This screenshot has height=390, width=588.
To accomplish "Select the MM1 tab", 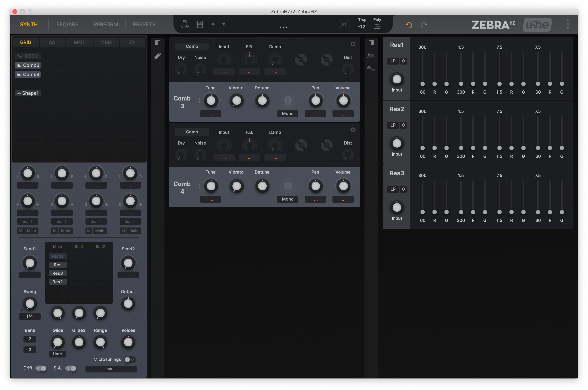I will pyautogui.click(x=79, y=42).
